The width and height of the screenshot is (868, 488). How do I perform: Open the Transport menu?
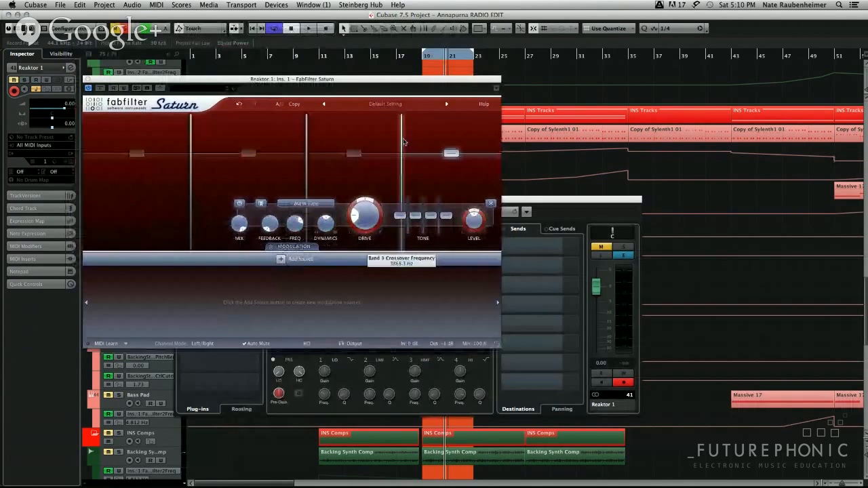click(241, 5)
